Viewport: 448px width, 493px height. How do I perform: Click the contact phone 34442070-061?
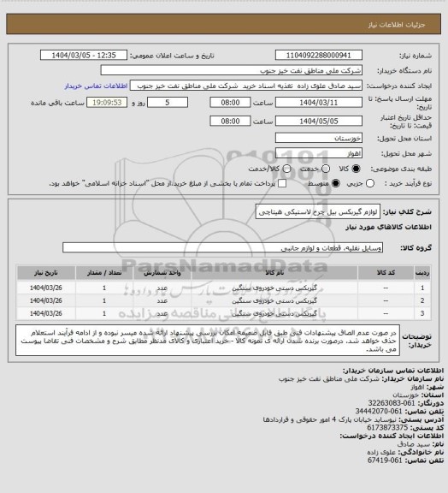[379, 411]
